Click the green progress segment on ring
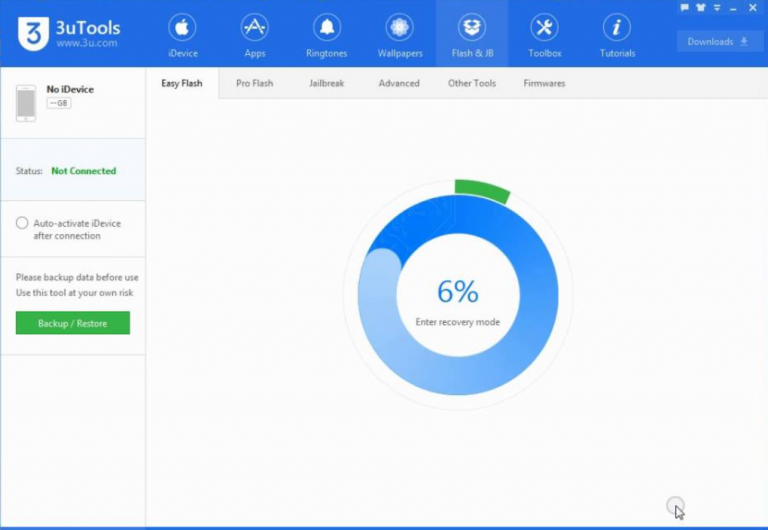This screenshot has width=768, height=530. (x=481, y=191)
